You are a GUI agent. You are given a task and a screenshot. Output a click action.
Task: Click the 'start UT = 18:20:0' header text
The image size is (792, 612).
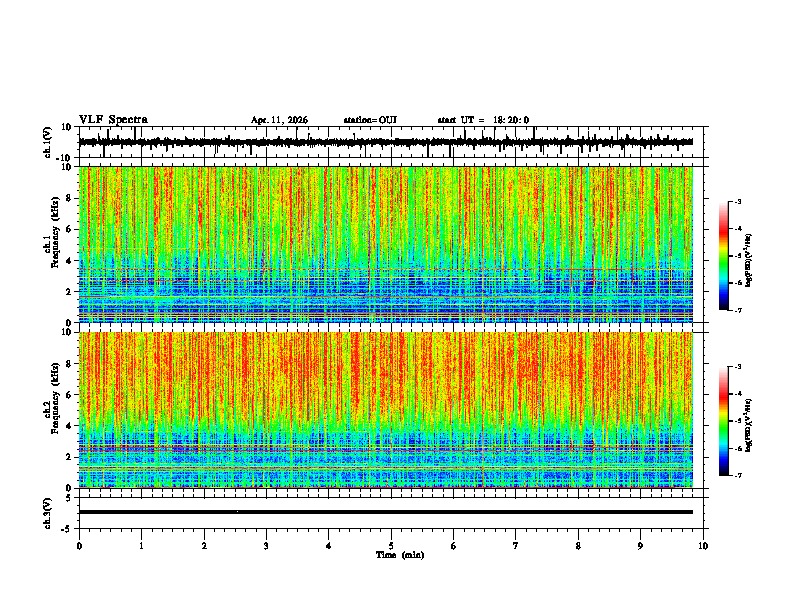pos(483,120)
